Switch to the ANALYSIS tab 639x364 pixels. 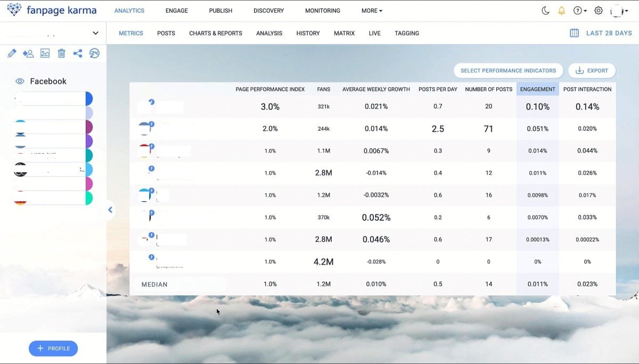[269, 33]
